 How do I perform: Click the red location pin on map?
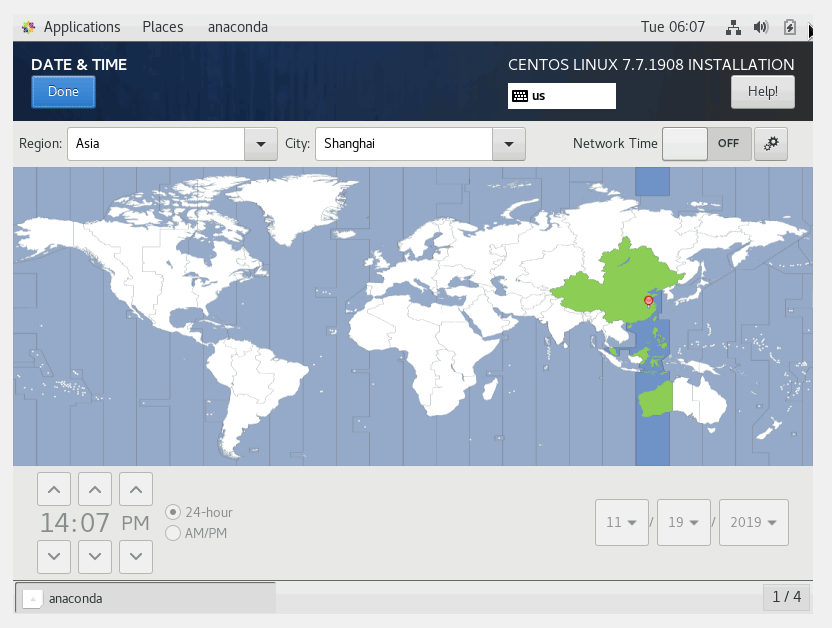[648, 302]
